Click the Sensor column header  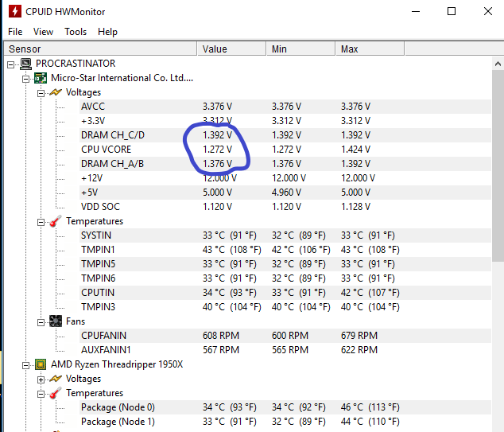point(100,49)
